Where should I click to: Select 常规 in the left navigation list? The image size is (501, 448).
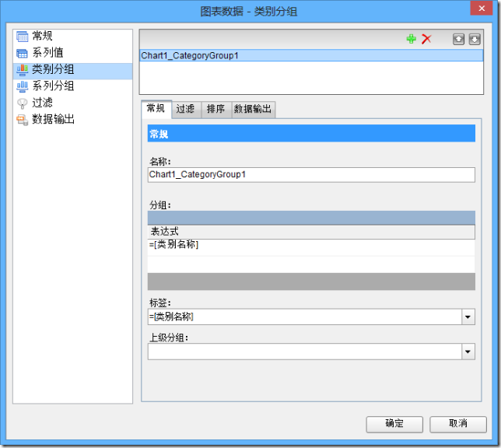[x=72, y=37]
